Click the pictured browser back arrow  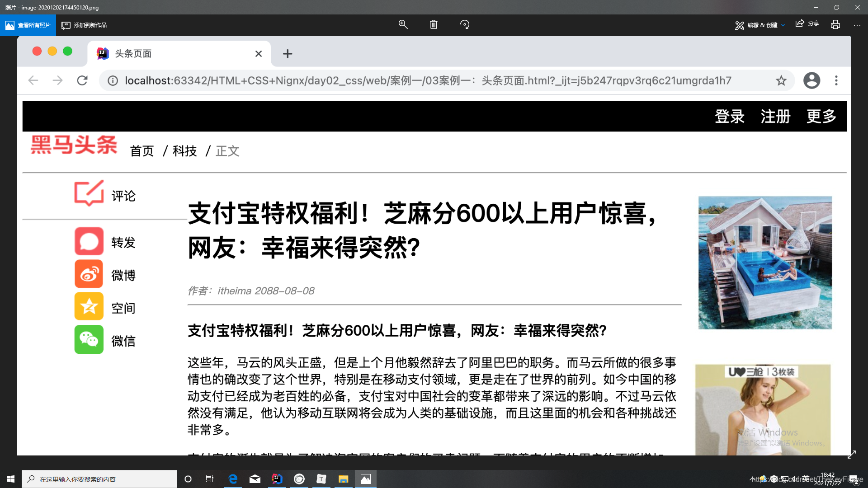pos(33,80)
